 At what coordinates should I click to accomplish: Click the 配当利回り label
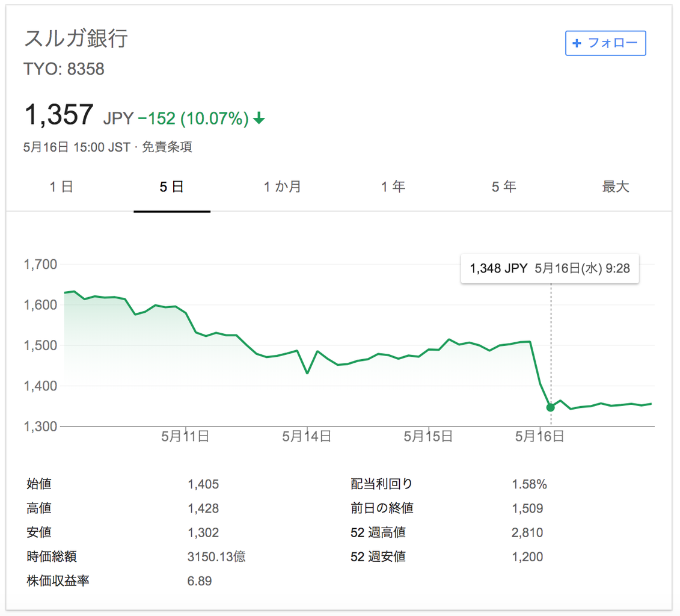382,484
